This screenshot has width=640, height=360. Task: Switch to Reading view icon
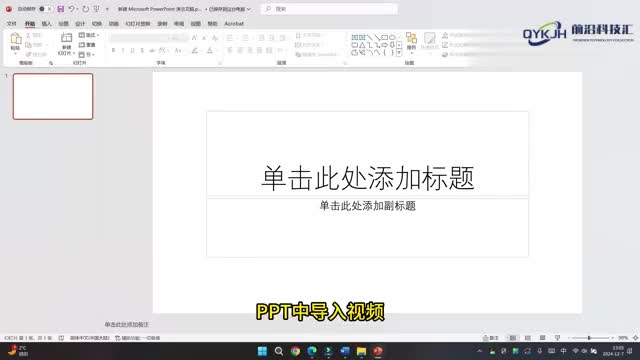coord(542,338)
